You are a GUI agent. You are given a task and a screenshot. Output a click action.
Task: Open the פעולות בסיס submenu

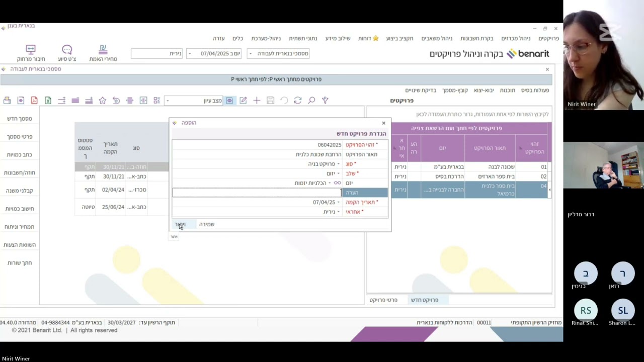click(x=535, y=90)
